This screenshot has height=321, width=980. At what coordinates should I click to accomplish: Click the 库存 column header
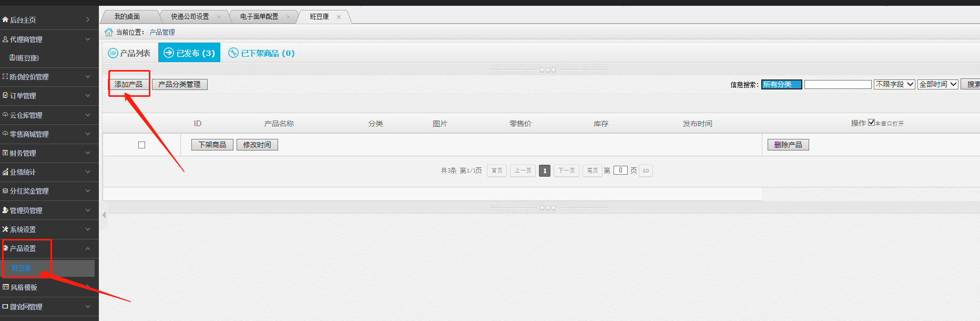[x=601, y=124]
